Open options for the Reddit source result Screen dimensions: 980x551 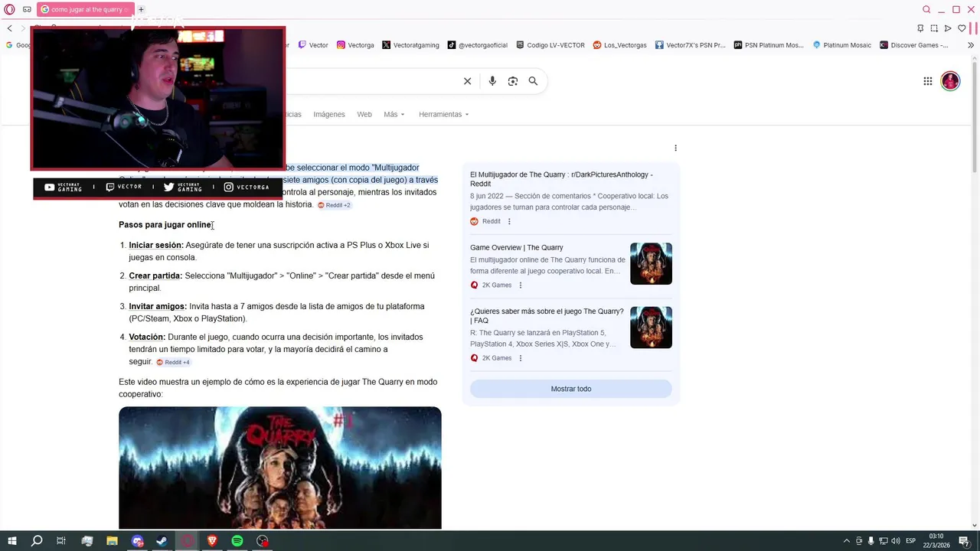(509, 221)
